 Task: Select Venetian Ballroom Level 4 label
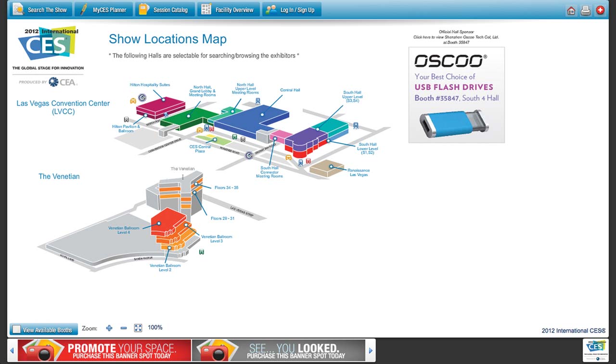[124, 230]
